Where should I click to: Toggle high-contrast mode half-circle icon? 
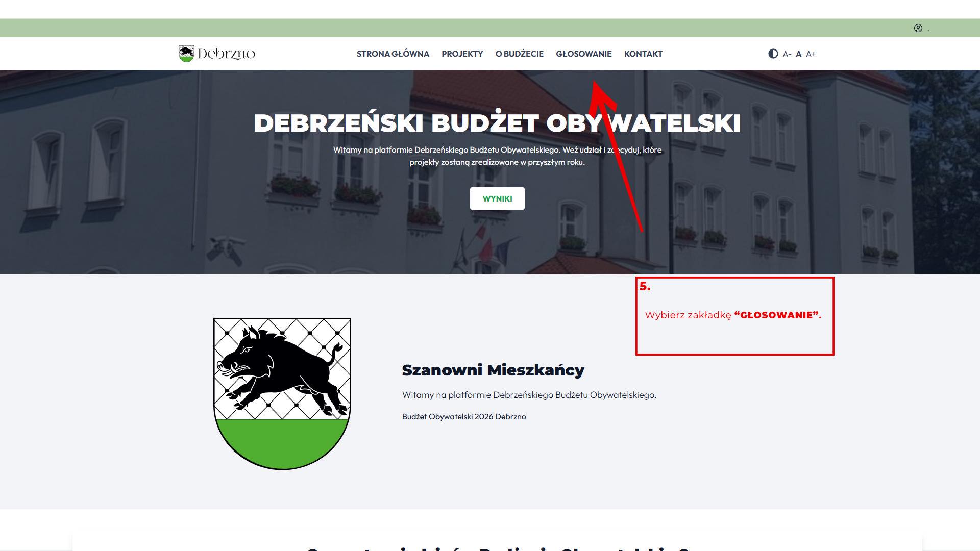(773, 54)
